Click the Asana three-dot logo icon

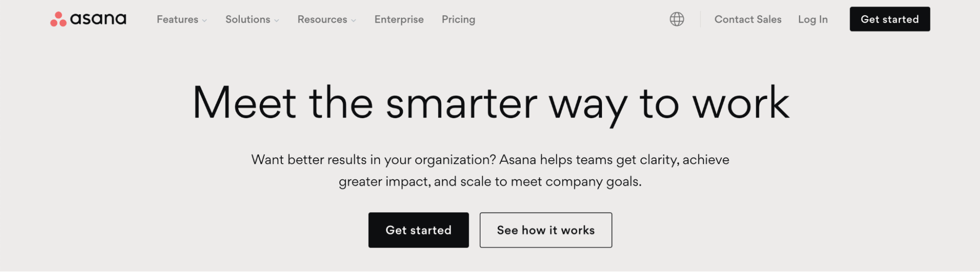pyautogui.click(x=58, y=19)
